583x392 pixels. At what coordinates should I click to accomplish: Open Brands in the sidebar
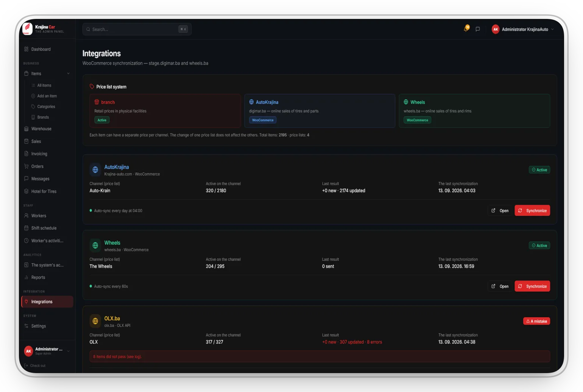(43, 117)
